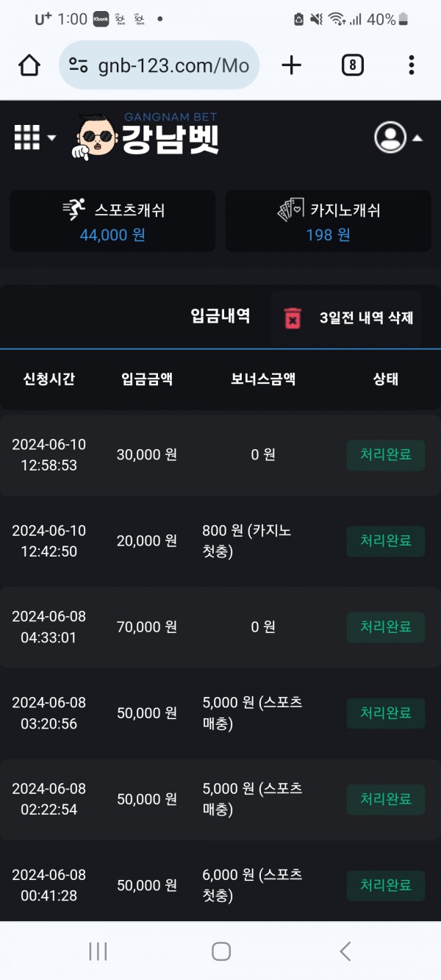Expand the grid menu dropdown arrow
Screen dimensions: 441x980
(x=51, y=138)
